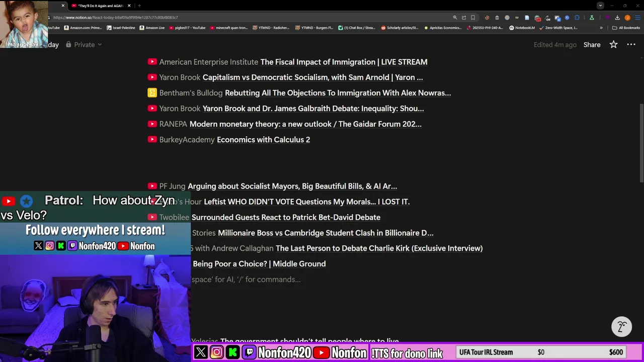Viewport: 644px width, 362px height.
Task: Open Economics with Calculus 2 link
Action: coord(263,140)
